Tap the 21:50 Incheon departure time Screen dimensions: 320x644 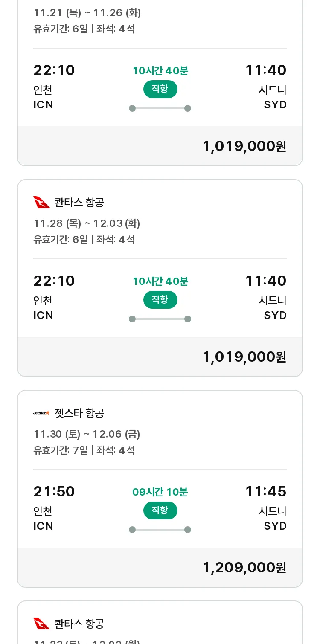click(54, 492)
